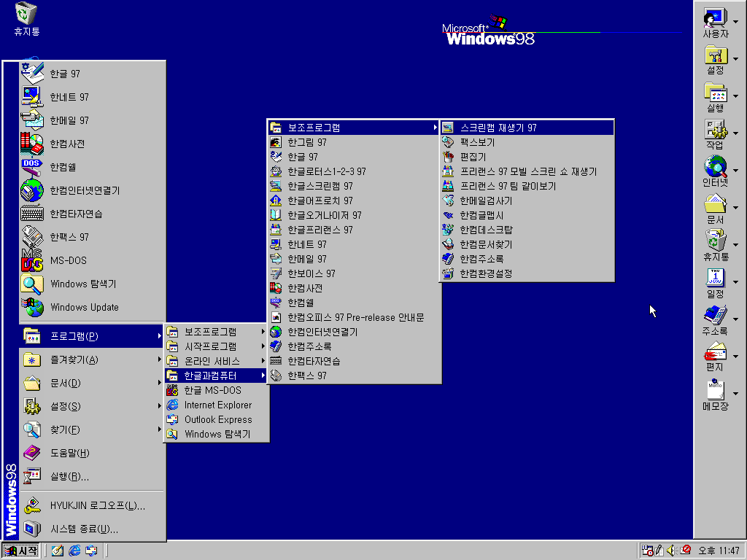The width and height of the screenshot is (747, 560).
Task: Open dropdown arrow next to 주소록 sidebar icon
Action: point(736,319)
